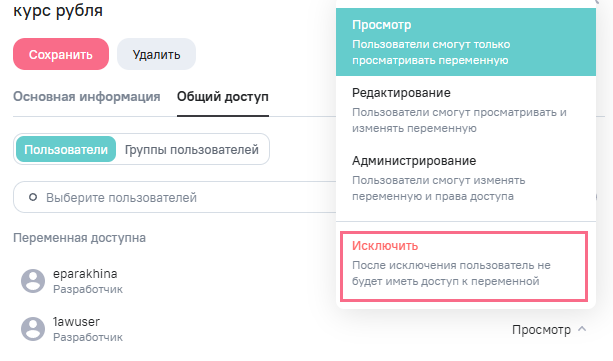Switch to Основная информация tab
613x361 pixels.
tap(87, 97)
